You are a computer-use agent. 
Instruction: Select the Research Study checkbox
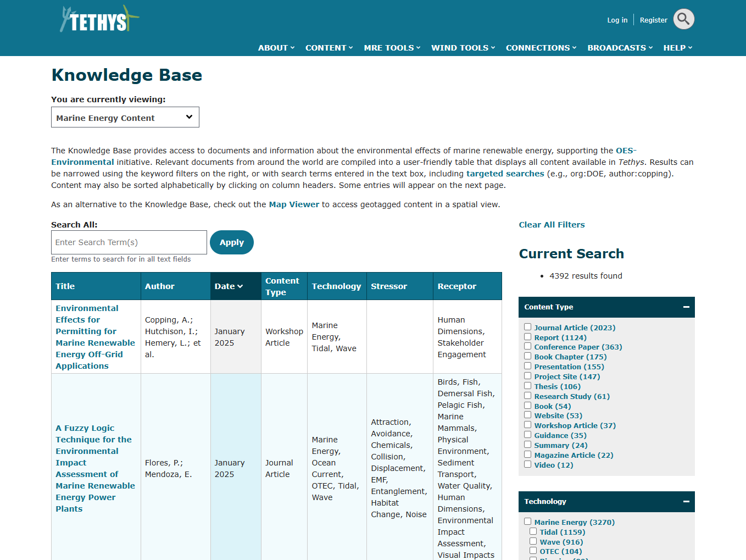pyautogui.click(x=527, y=396)
